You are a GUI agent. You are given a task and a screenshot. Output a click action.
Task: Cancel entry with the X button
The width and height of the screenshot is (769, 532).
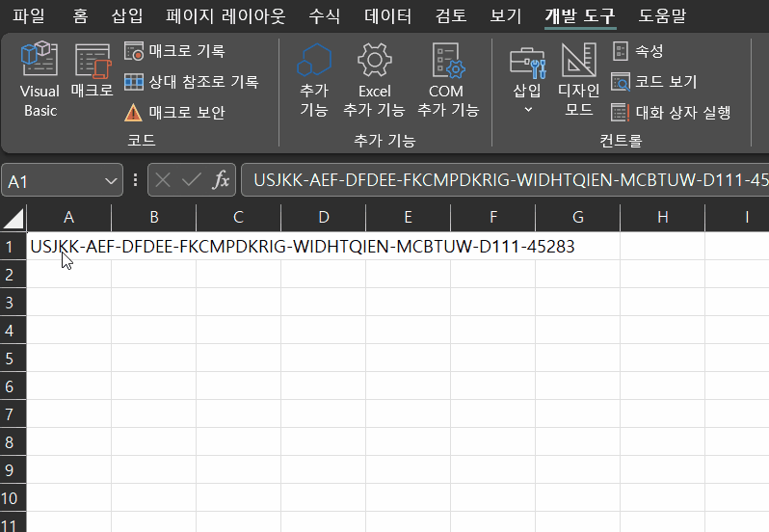(x=163, y=180)
